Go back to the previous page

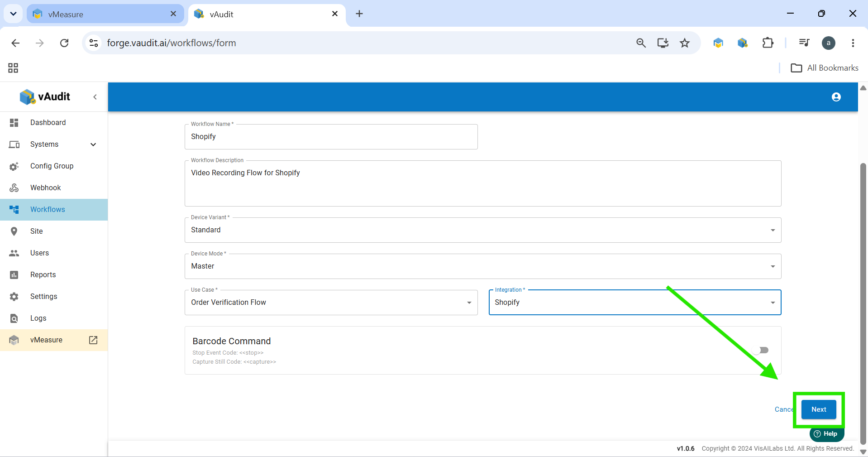[x=15, y=43]
